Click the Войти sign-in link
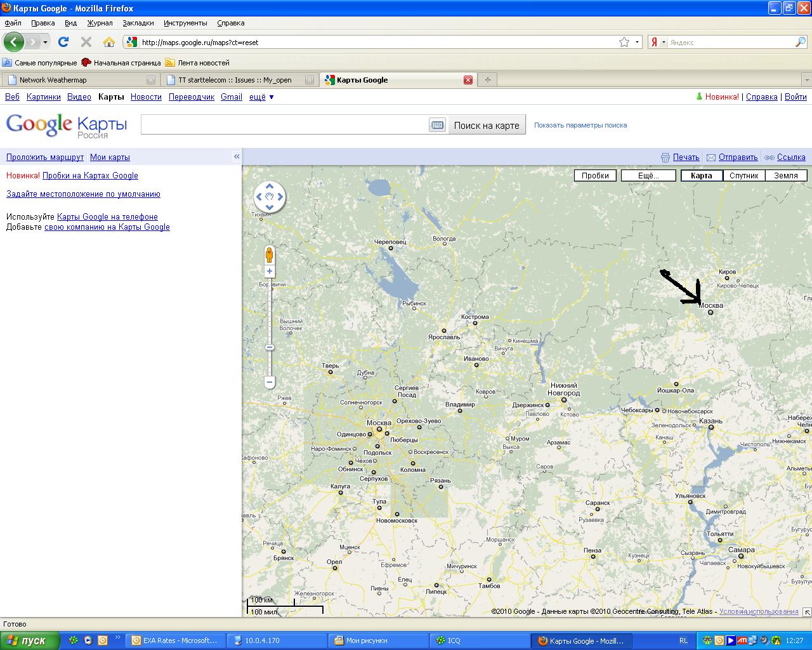This screenshot has height=650, width=812. point(796,97)
